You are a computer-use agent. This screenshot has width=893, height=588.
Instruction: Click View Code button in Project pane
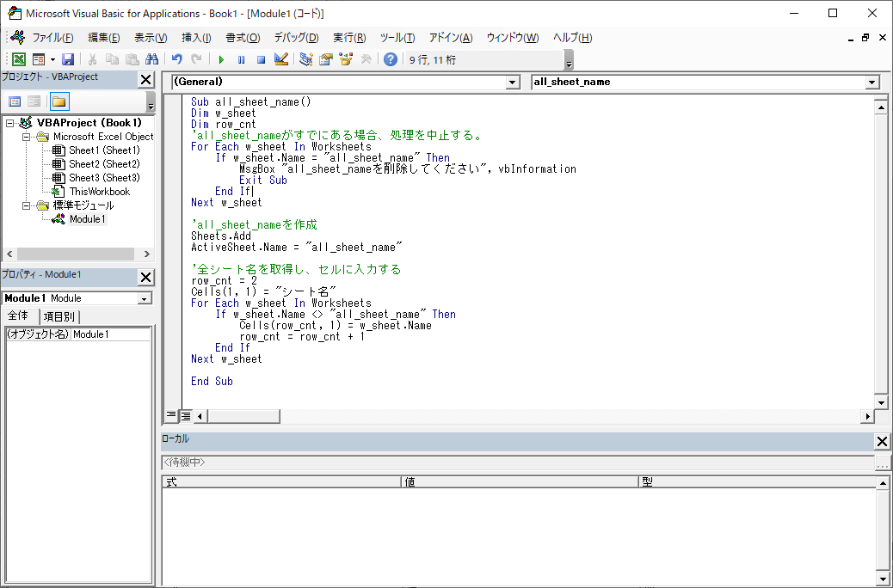15,101
